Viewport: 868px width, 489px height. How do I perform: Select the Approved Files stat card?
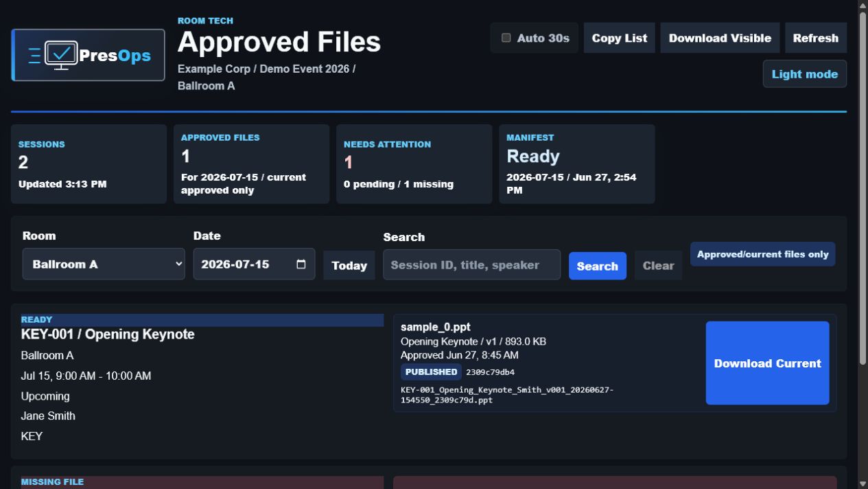[251, 164]
